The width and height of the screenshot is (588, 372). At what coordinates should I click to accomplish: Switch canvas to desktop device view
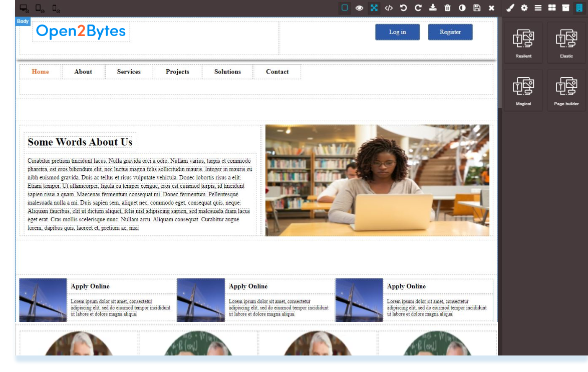point(25,8)
